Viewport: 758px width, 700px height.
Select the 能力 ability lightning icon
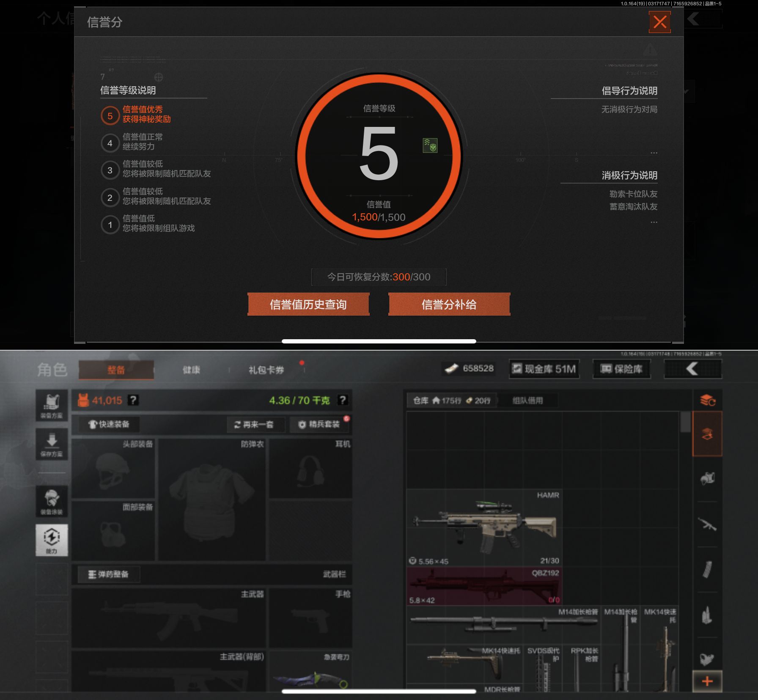click(52, 540)
